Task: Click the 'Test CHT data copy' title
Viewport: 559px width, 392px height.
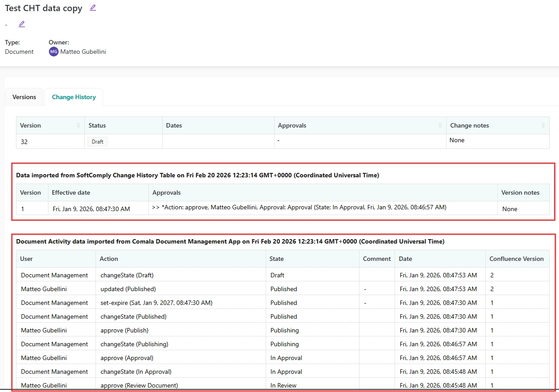Action: coord(44,8)
